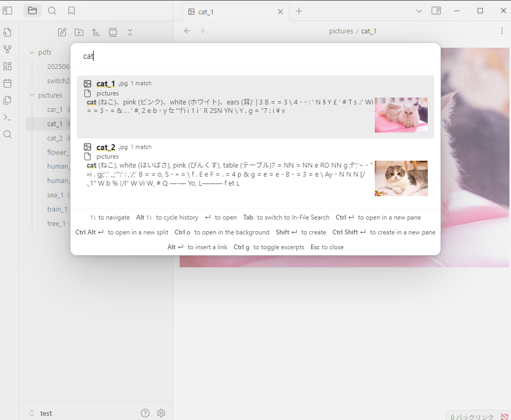Open the Omnisearch magnifier ribbon icon

[x=7, y=134]
